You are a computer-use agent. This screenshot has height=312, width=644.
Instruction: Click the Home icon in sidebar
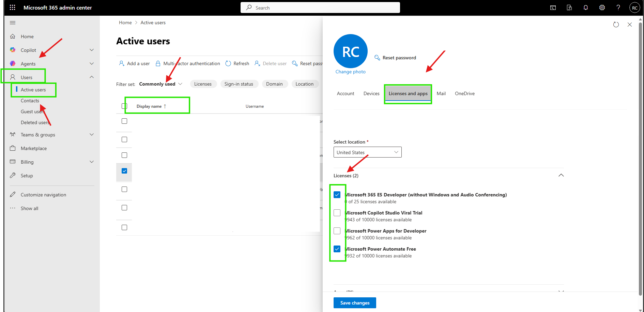click(13, 36)
